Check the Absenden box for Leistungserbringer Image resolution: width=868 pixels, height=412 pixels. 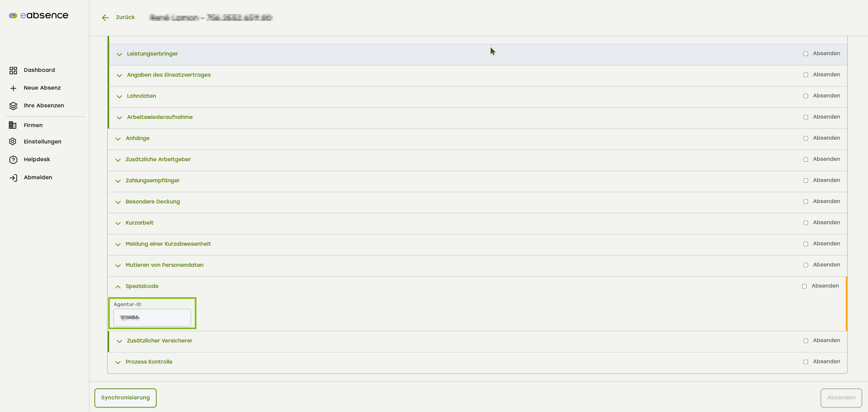[806, 54]
